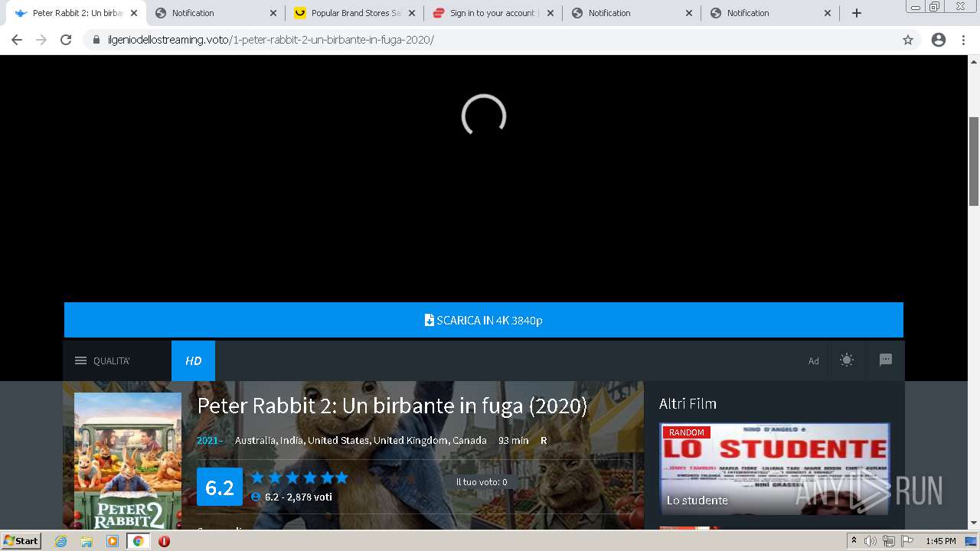Click the Ad label in the player bar
Viewport: 980px width, 551px height.
814,361
